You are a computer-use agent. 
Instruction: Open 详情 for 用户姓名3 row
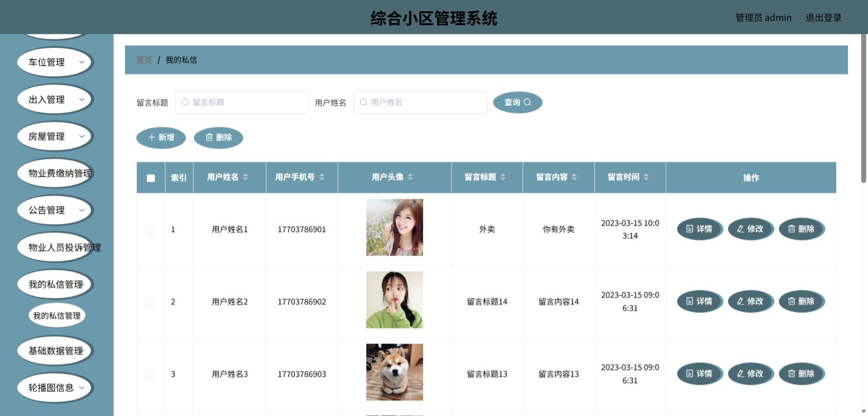pos(700,374)
